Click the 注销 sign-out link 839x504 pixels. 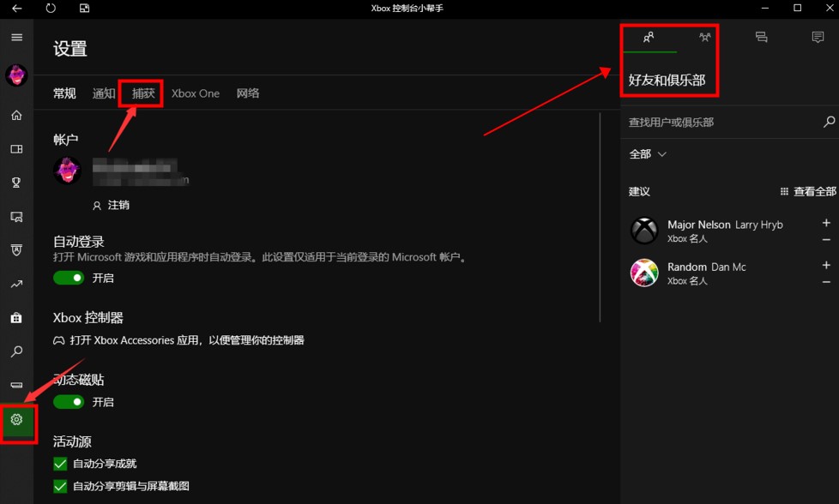[112, 205]
